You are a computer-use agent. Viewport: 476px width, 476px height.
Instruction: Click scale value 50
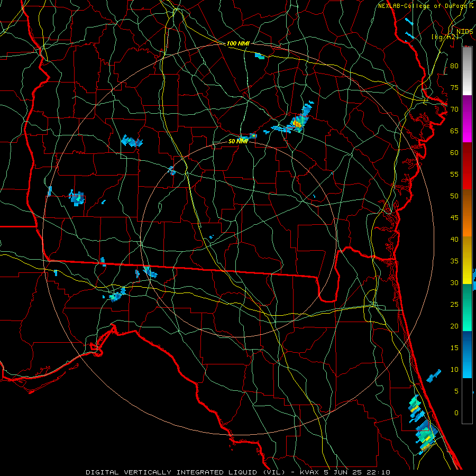pyautogui.click(x=454, y=196)
